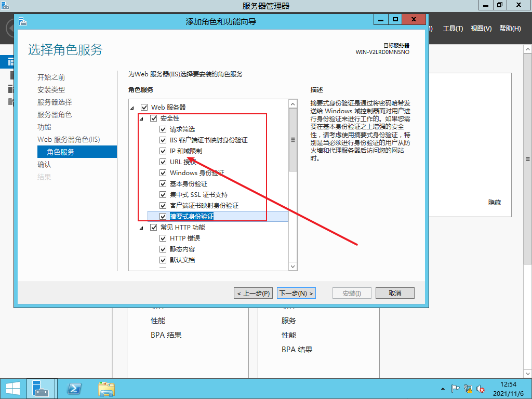This screenshot has width=532, height=399.
Task: Uncheck 客户端证书映射身份验证
Action: 163,205
